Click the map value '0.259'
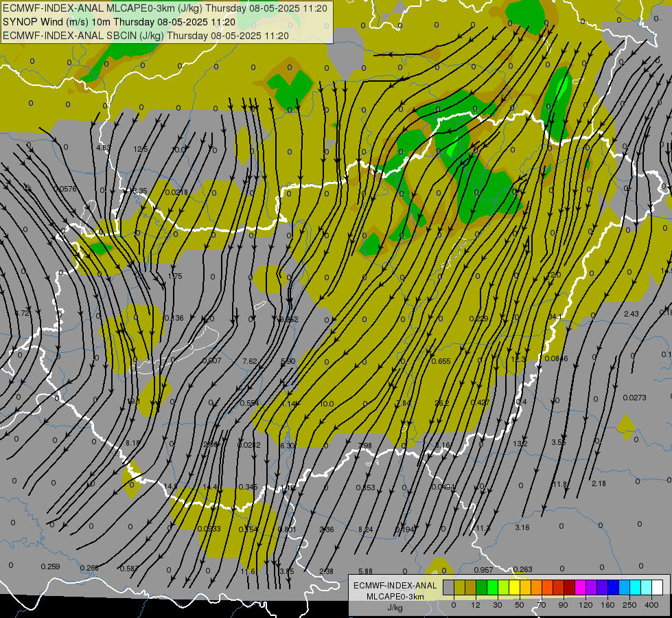This screenshot has height=618, width=672. pos(50,566)
